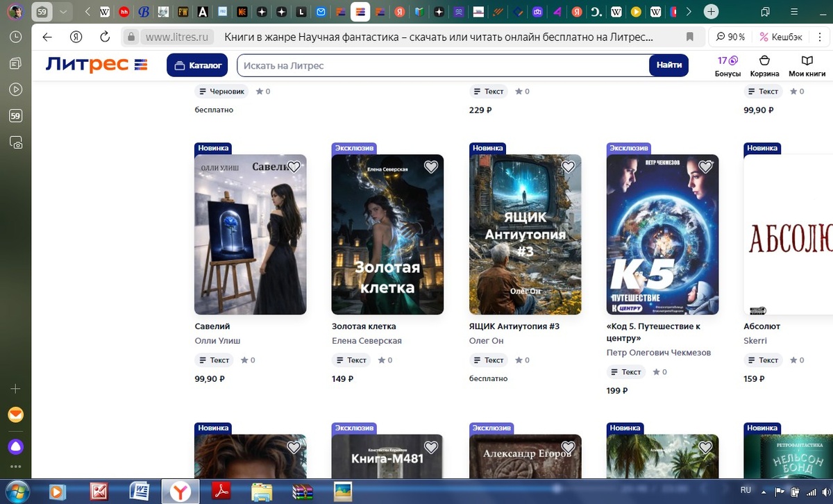Open Савелий book cover thumbnail
The image size is (833, 504).
coord(251,235)
